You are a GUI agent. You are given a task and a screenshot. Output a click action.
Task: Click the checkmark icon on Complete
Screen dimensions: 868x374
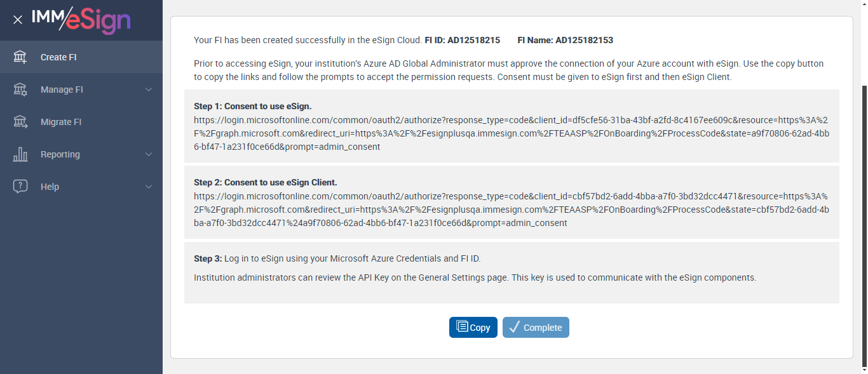515,327
